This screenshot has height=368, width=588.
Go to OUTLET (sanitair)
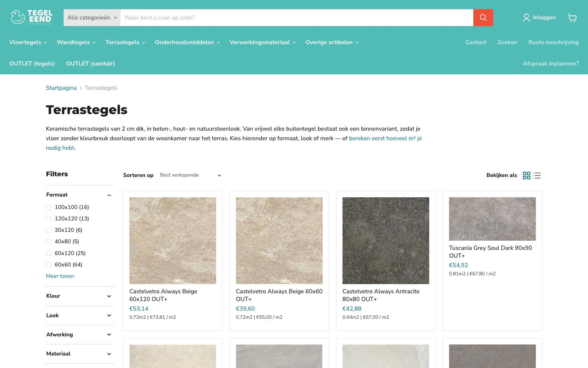pos(90,64)
